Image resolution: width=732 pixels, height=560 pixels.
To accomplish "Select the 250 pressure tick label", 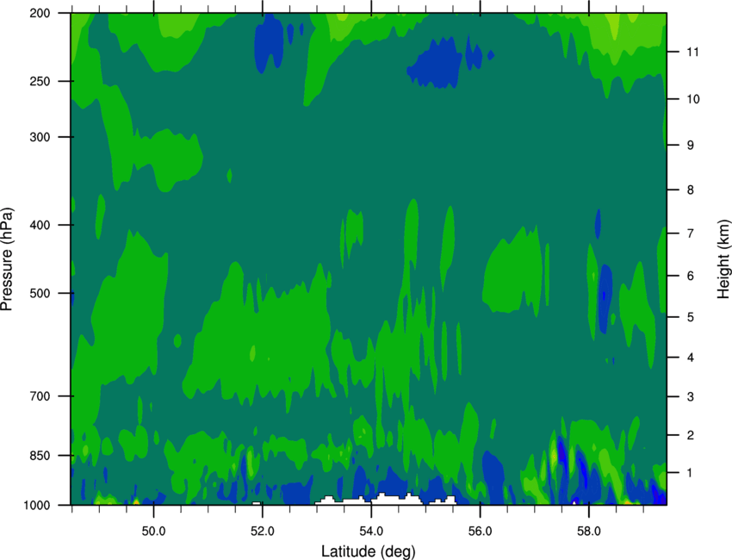I will (40, 81).
